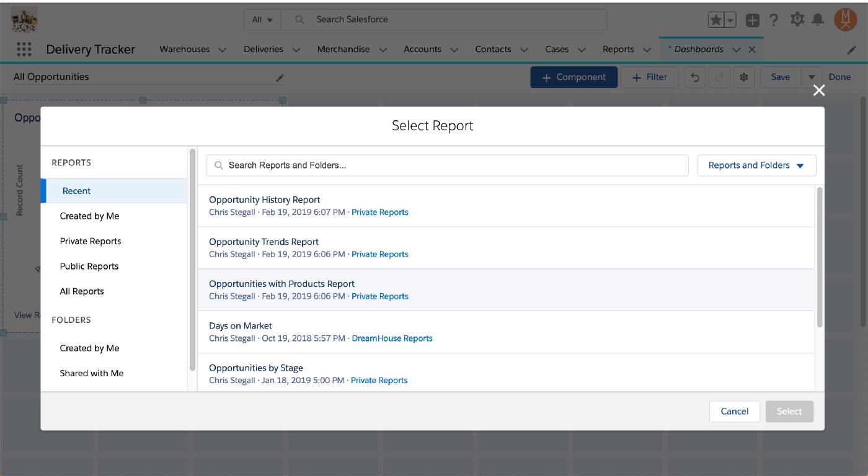The width and height of the screenshot is (868, 476).
Task: Close the Select Report dialog with X
Action: pyautogui.click(x=819, y=90)
